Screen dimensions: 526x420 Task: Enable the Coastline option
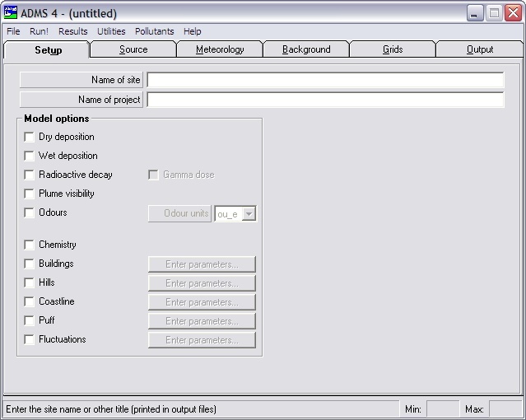(29, 301)
